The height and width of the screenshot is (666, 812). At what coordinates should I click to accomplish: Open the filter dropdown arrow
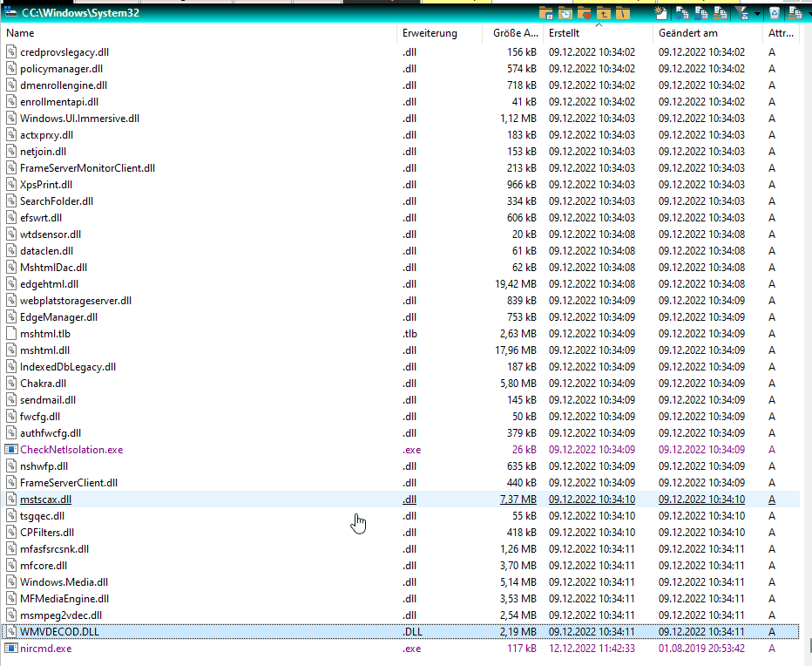pyautogui.click(x=757, y=13)
